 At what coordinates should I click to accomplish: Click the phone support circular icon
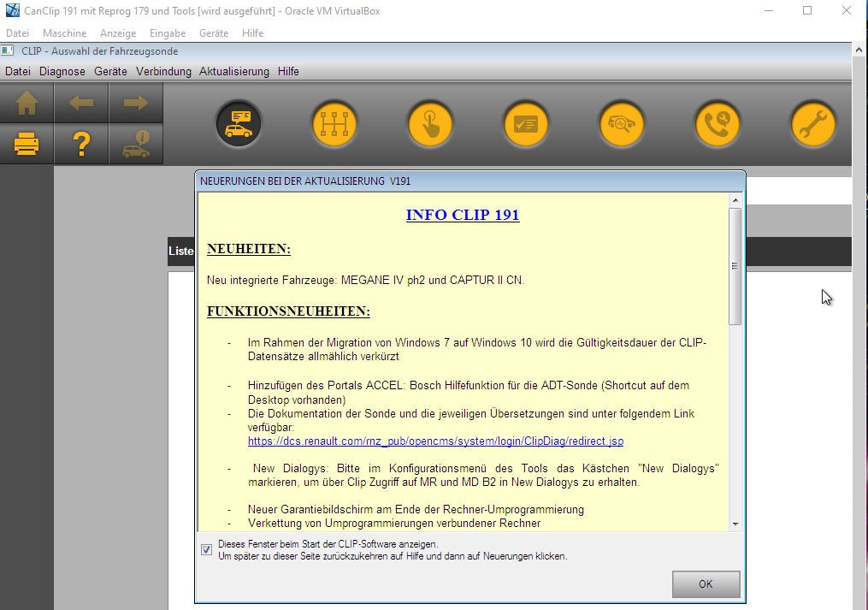(x=717, y=125)
